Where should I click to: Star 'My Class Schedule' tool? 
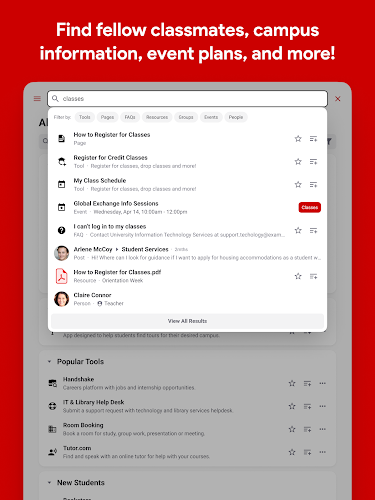coord(298,184)
